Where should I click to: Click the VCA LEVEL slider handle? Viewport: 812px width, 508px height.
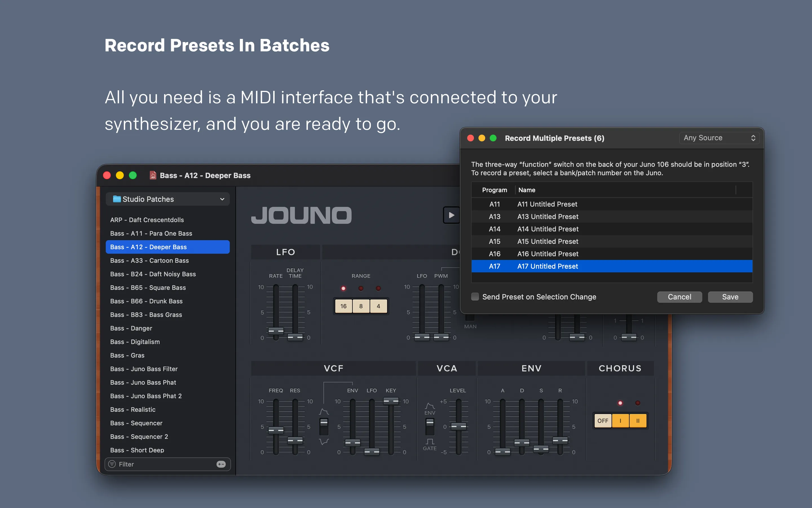coord(459,427)
